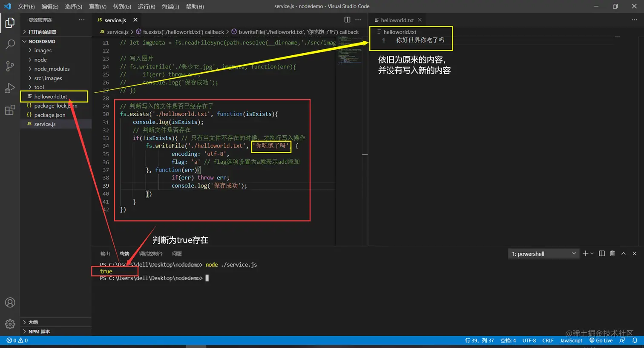Click the 行 39, 列 37 cursor position
This screenshot has height=348, width=644.
[479, 340]
